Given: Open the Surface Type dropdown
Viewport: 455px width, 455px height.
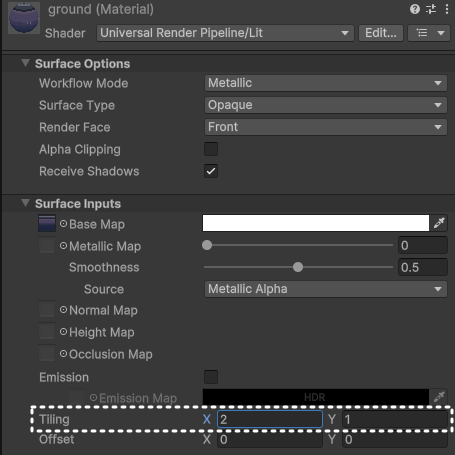Looking at the screenshot, I should (x=326, y=105).
